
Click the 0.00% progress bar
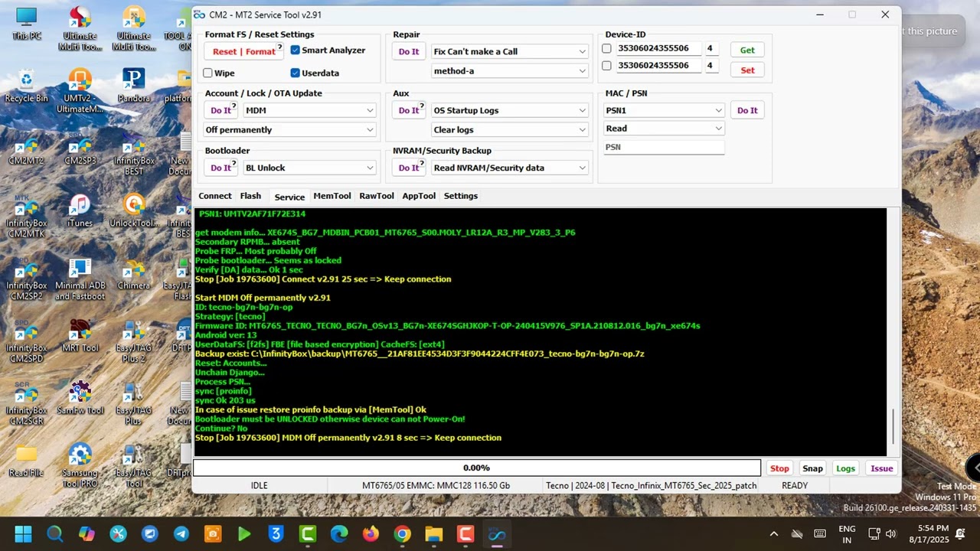(x=477, y=468)
